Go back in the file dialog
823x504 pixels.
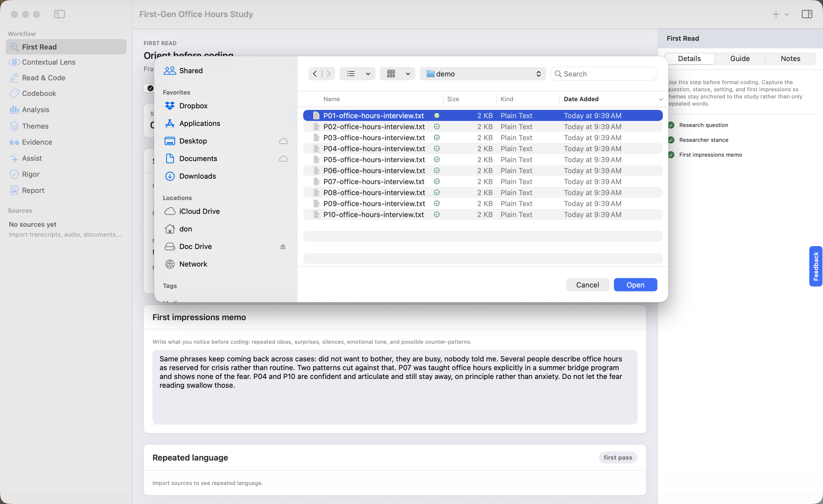pos(315,74)
